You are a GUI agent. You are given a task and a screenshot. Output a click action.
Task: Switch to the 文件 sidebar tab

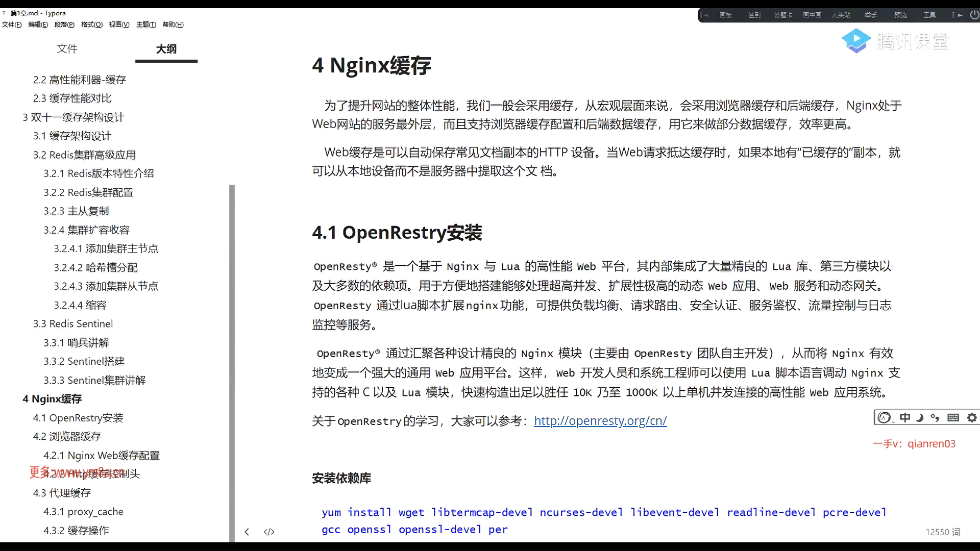tap(67, 49)
